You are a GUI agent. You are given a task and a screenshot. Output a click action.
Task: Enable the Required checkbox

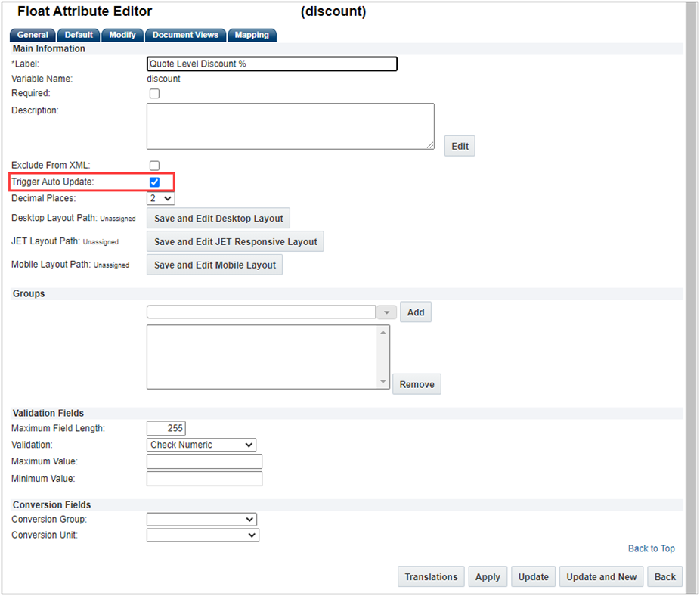point(154,93)
